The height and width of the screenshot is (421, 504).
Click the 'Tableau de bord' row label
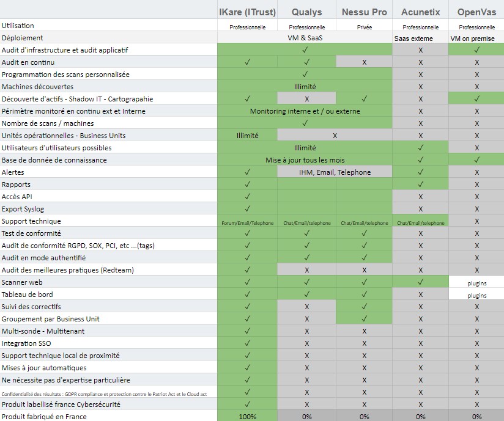click(x=28, y=295)
